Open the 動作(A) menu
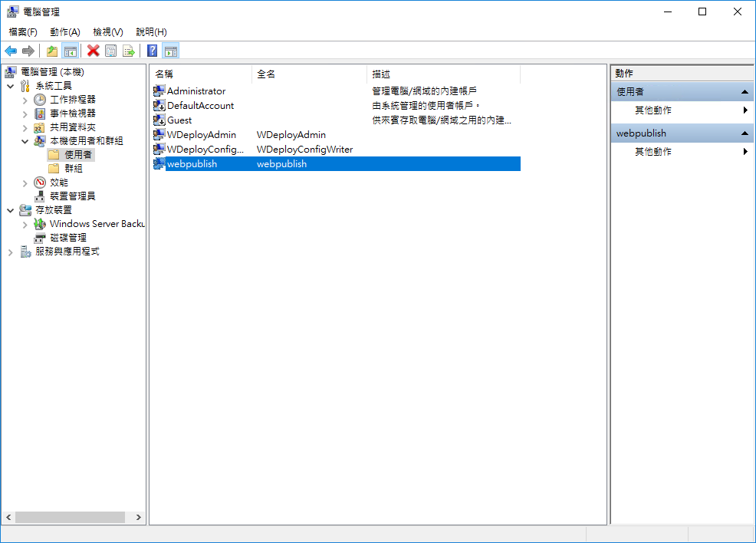756x543 pixels. pos(65,31)
